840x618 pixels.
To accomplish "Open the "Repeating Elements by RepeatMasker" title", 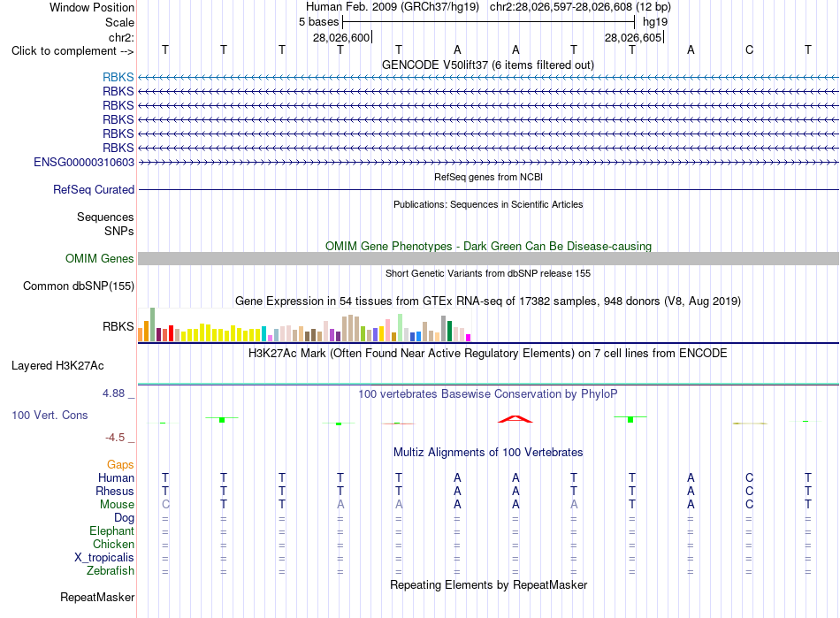I will pos(488,584).
